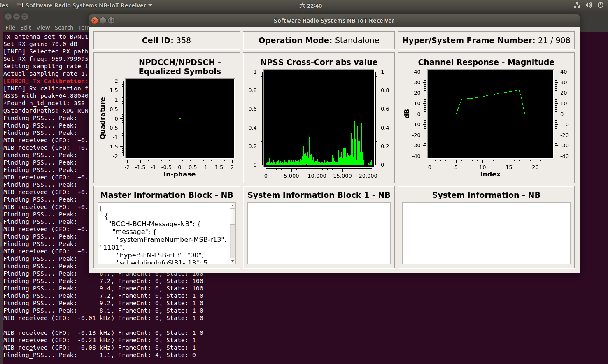This screenshot has height=364, width=608.
Task: Click the Quadrature axis label
Action: click(103, 118)
